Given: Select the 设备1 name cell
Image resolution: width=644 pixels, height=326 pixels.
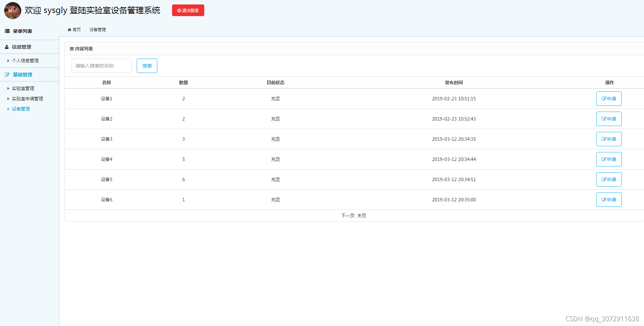Looking at the screenshot, I should tap(107, 99).
